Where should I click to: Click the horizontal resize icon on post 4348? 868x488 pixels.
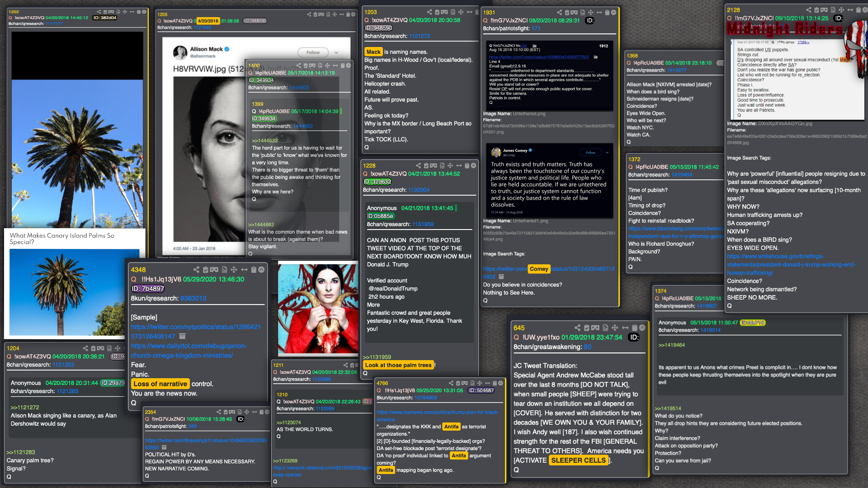[x=244, y=270]
